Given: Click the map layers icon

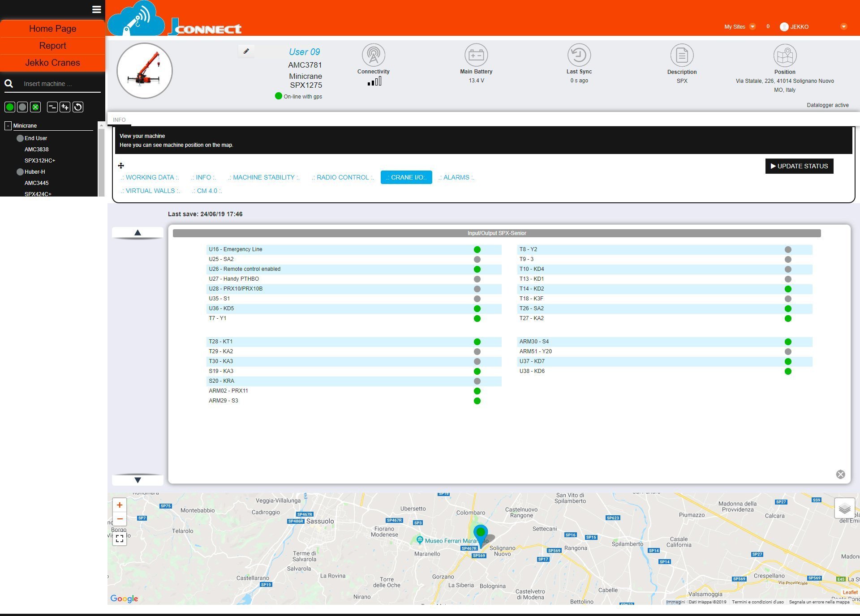Looking at the screenshot, I should 844,508.
